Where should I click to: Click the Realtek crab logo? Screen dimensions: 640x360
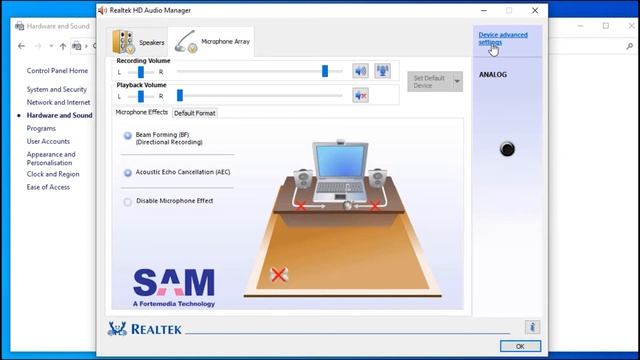117,329
